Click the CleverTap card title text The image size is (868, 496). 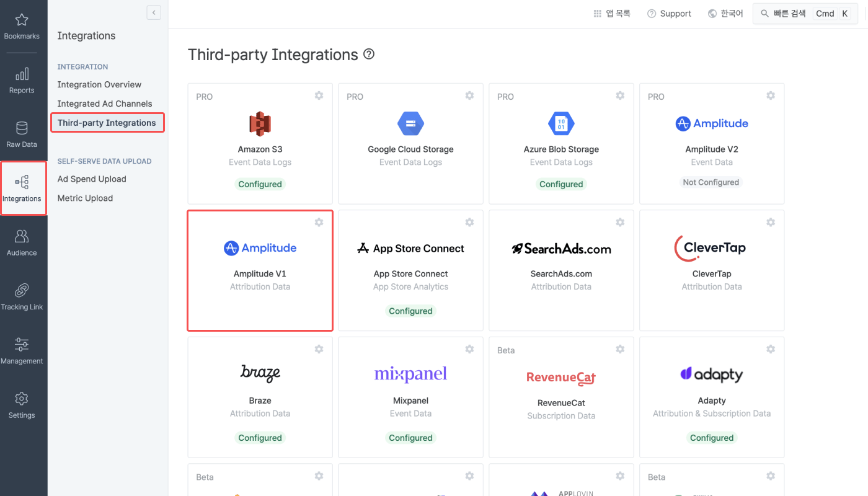tap(712, 274)
